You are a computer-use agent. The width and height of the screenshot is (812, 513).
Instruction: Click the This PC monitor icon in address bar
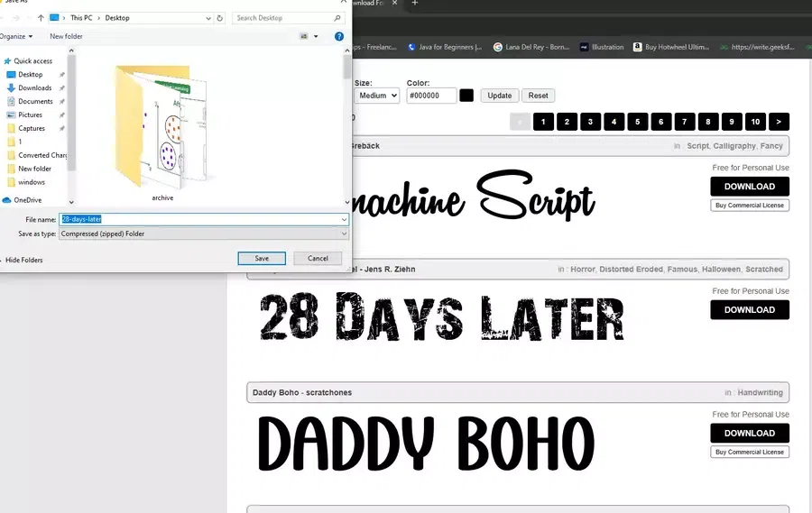pos(54,18)
